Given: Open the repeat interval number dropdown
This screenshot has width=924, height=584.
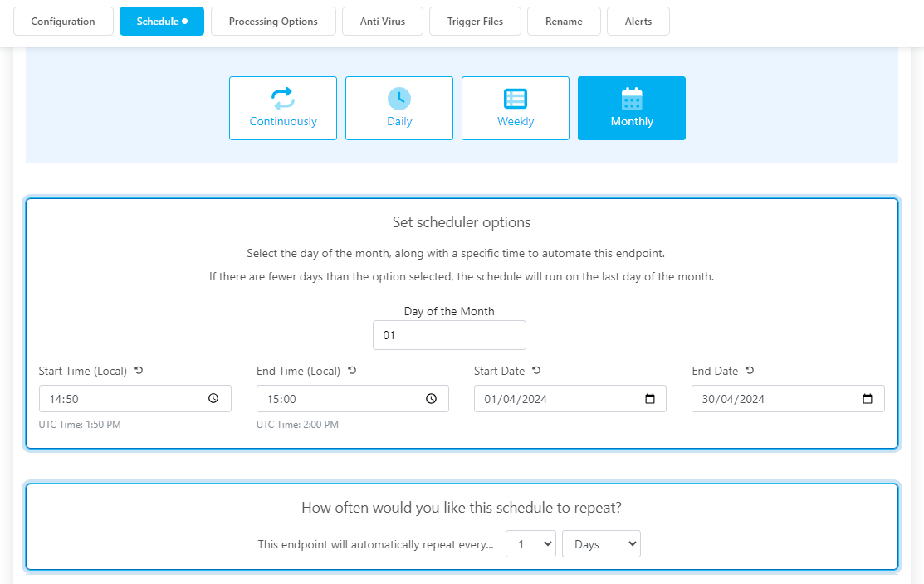Looking at the screenshot, I should [x=530, y=544].
